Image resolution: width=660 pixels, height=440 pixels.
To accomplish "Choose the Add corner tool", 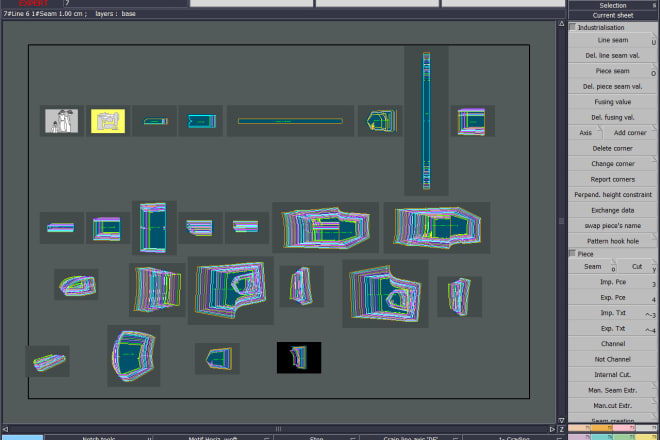I will 630,133.
